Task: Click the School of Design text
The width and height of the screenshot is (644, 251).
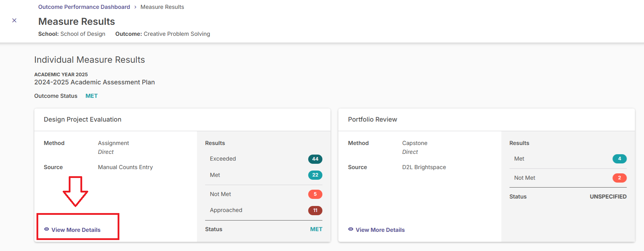Action: [83, 34]
